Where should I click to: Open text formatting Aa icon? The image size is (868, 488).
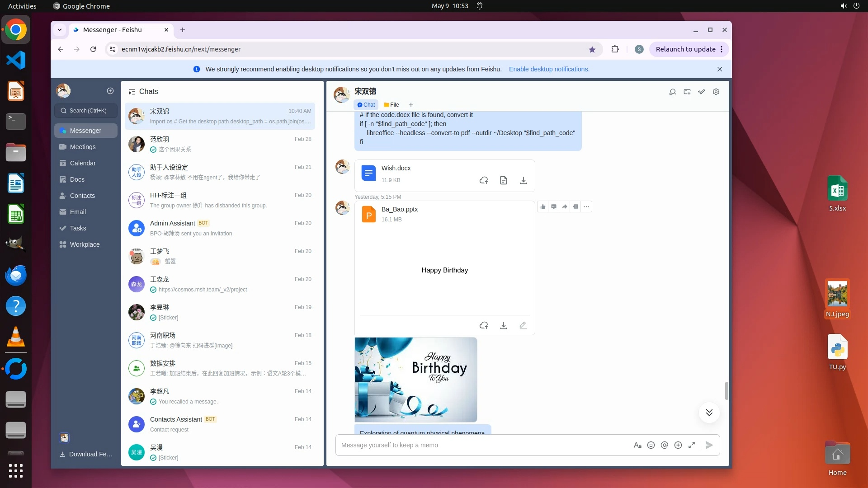point(637,445)
